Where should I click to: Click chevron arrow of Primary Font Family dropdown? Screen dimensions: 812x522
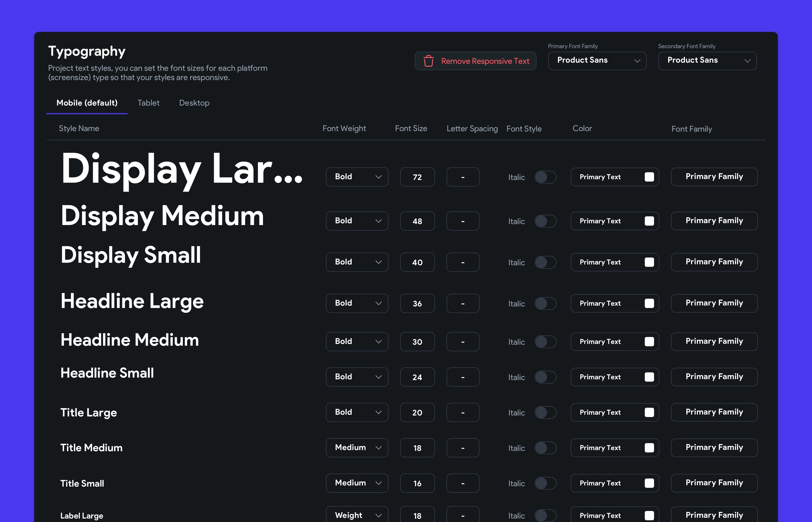click(637, 61)
